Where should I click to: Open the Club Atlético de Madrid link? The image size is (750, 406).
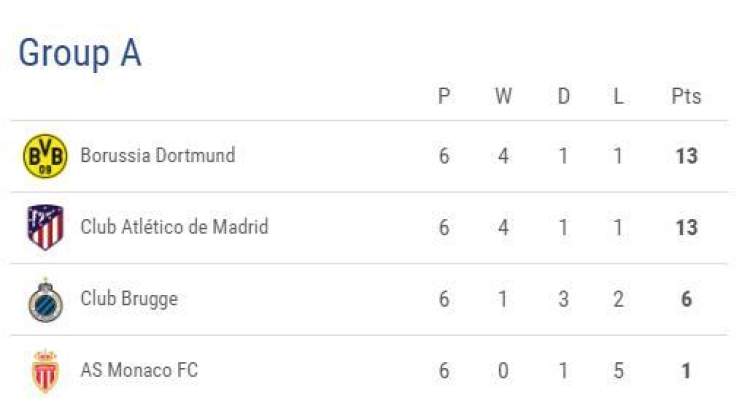(x=174, y=228)
